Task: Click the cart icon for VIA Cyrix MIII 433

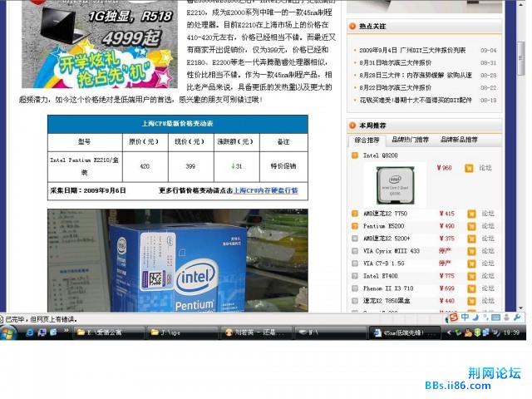Action: click(x=471, y=251)
